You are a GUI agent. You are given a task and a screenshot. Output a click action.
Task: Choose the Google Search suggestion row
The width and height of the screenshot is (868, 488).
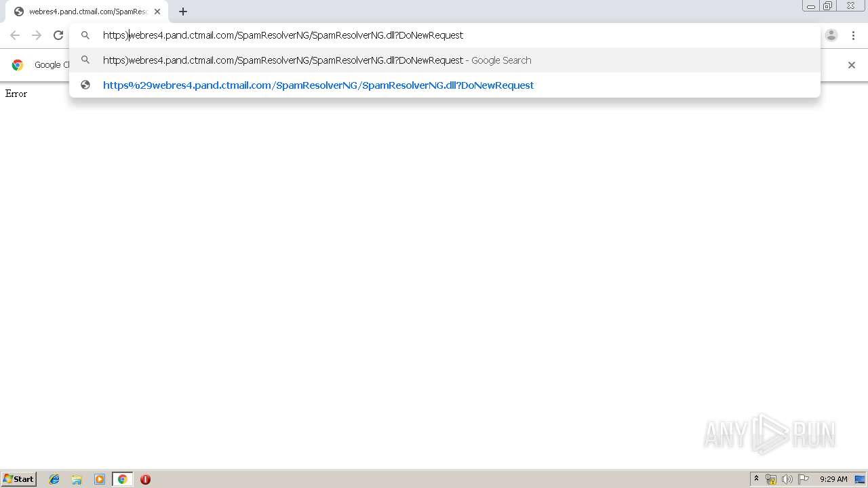pos(445,60)
